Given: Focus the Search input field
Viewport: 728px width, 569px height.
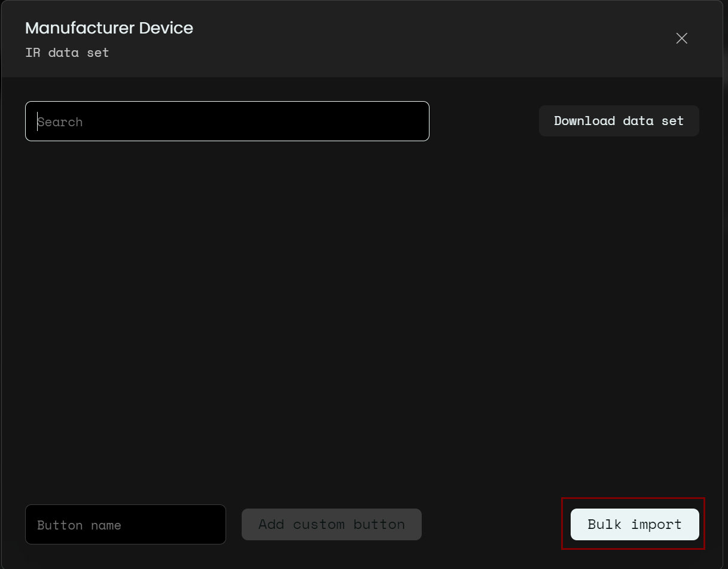Looking at the screenshot, I should [x=227, y=121].
